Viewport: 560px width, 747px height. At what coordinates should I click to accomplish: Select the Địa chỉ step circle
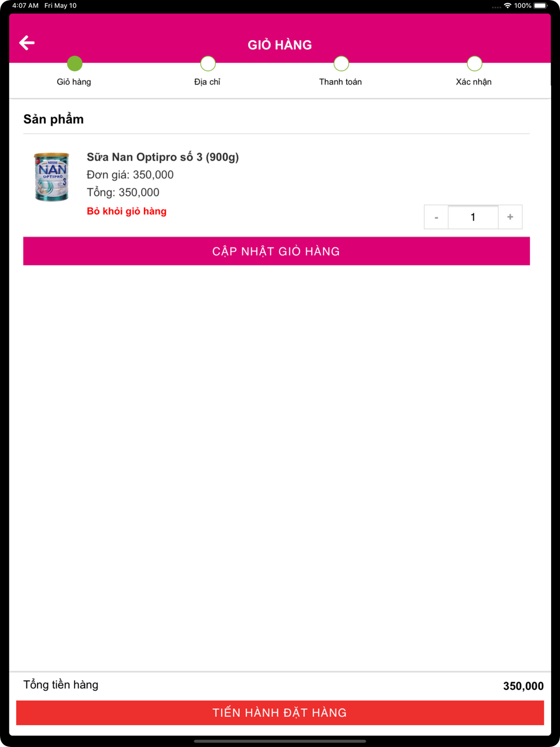coord(208,64)
